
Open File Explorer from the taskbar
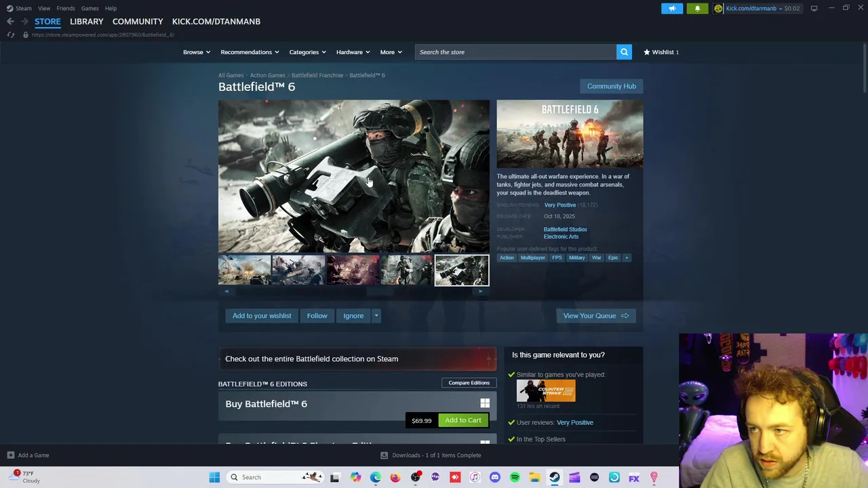(534, 477)
